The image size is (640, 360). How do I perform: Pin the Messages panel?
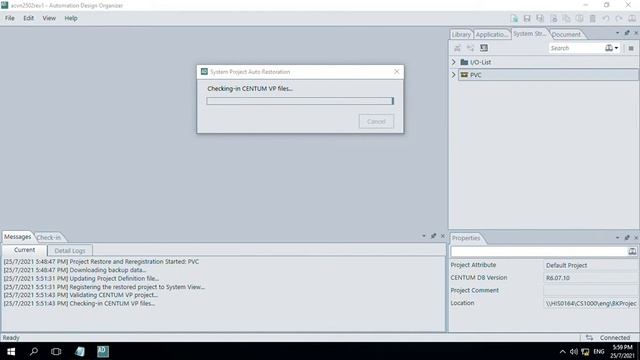pos(433,236)
